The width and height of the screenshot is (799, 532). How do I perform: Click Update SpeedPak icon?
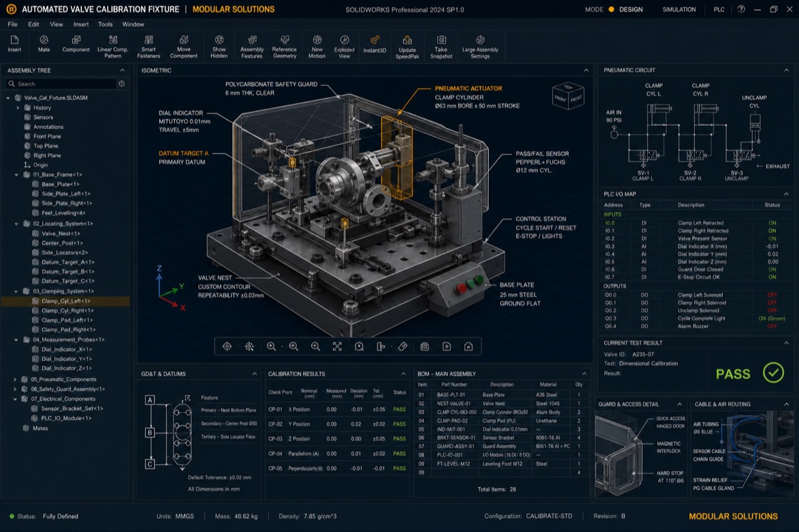[x=407, y=40]
